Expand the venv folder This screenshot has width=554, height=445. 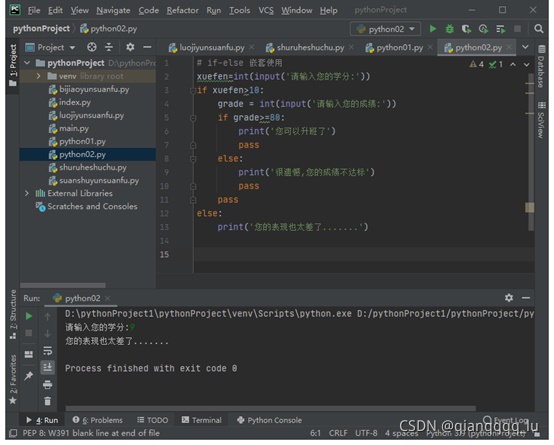(x=39, y=76)
